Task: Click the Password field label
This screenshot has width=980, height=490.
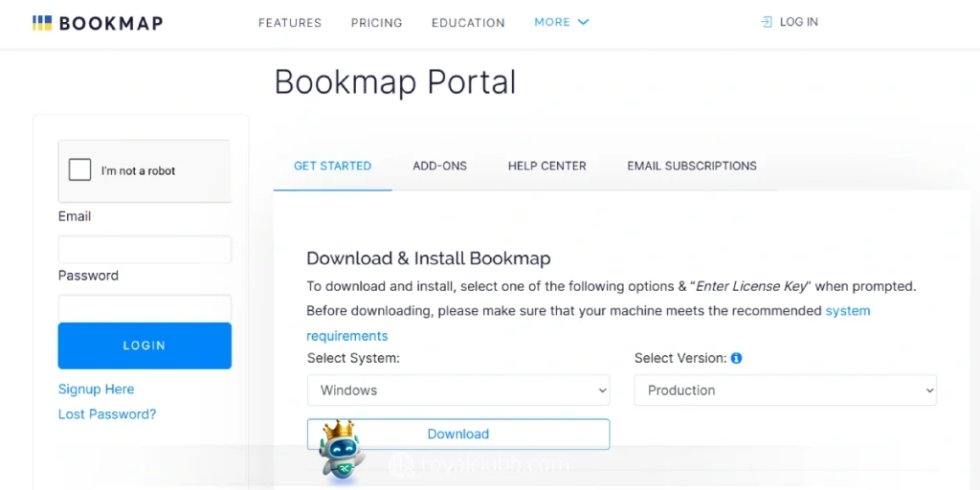Action: click(88, 276)
